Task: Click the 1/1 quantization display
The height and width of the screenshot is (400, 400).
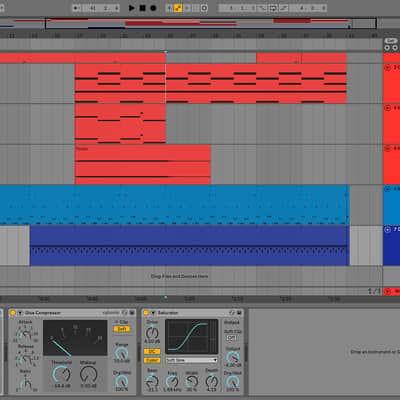Action: [x=374, y=291]
